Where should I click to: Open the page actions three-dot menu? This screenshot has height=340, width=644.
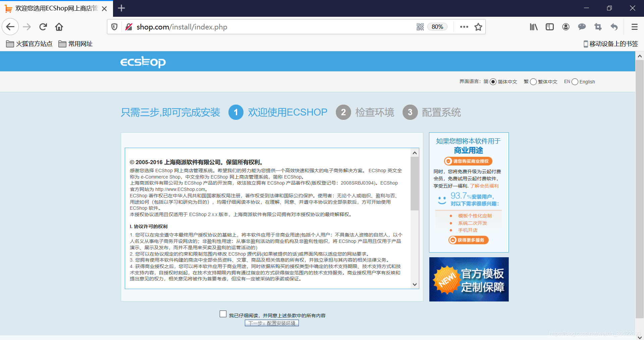pyautogui.click(x=464, y=27)
